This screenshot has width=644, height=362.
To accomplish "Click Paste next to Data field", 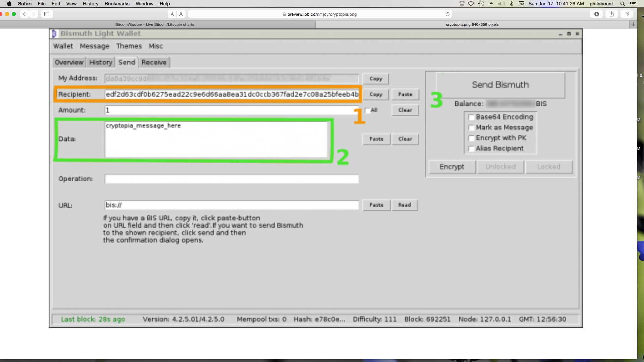I will pos(376,139).
